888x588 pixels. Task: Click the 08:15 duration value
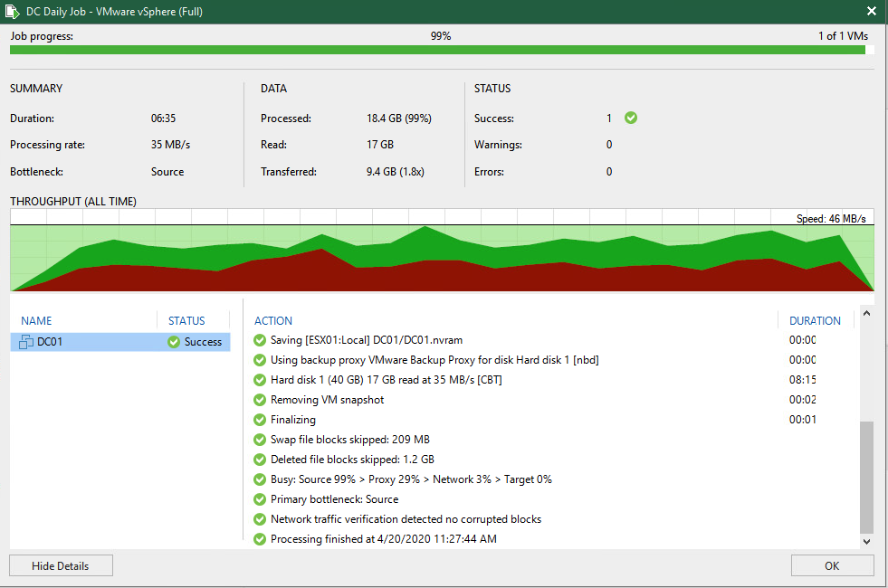click(x=803, y=380)
